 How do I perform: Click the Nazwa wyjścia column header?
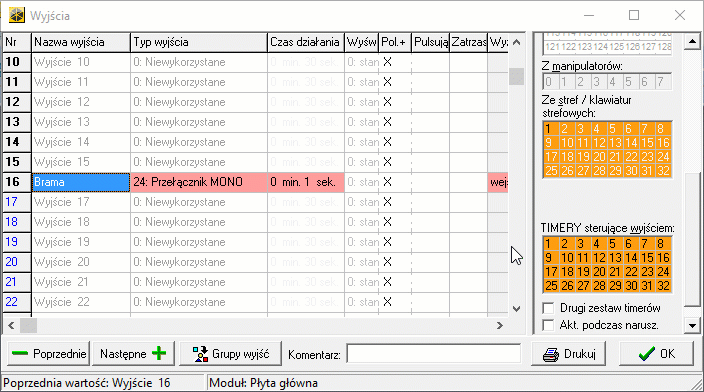(81, 42)
